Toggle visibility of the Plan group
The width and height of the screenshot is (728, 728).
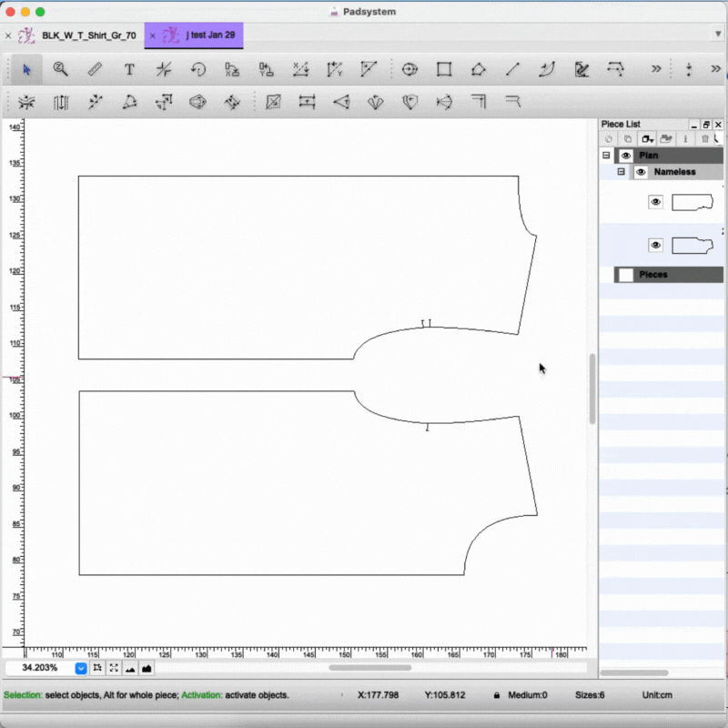(625, 156)
